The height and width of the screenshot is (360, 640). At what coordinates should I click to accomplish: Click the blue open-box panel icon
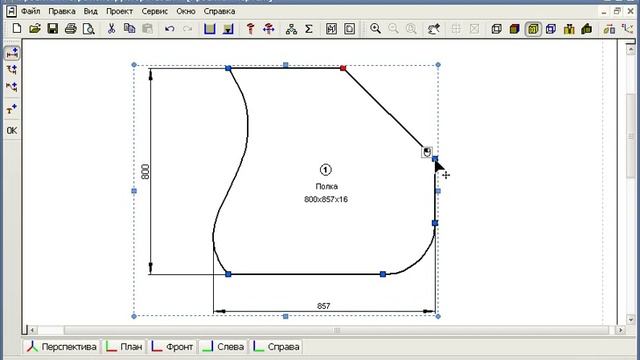coord(209,29)
